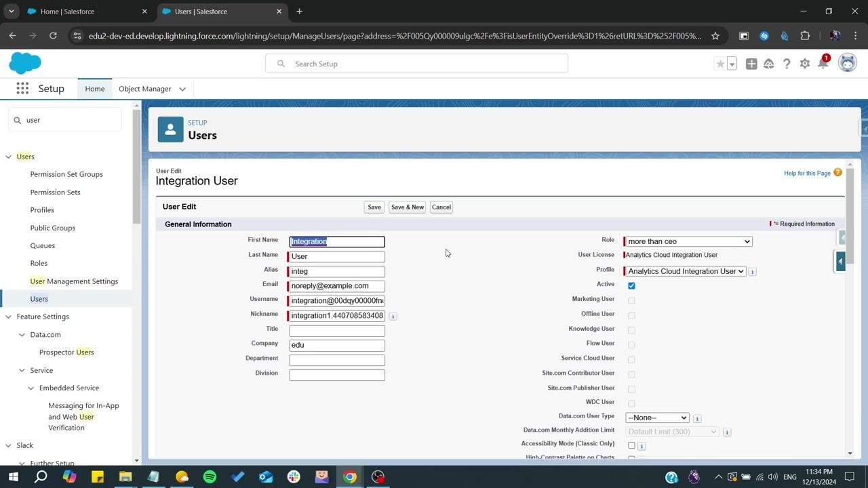The height and width of the screenshot is (488, 868).
Task: Uncheck the Active checkbox
Action: pos(631,286)
